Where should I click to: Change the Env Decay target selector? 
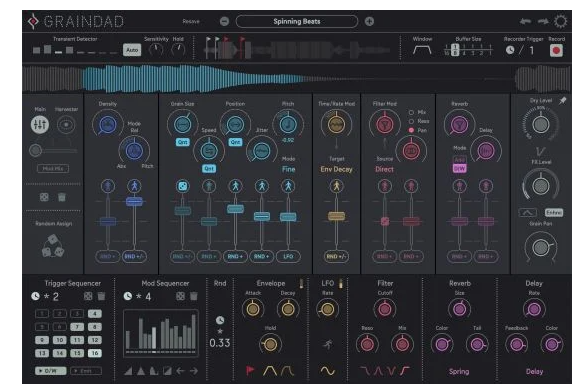pos(336,169)
